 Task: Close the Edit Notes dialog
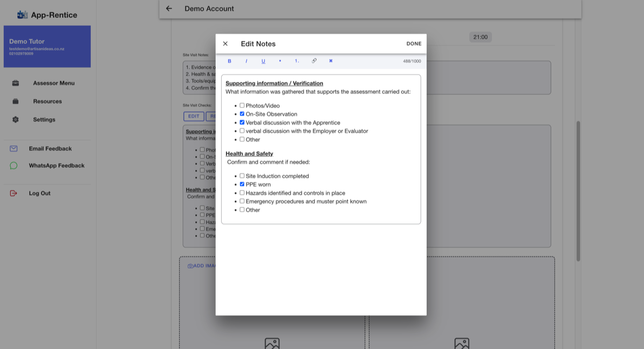[225, 44]
